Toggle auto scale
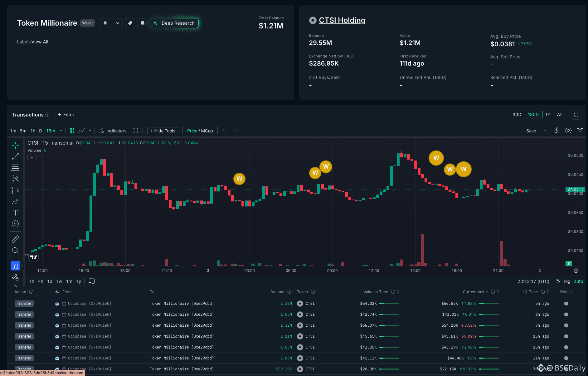The height and width of the screenshot is (376, 588). [x=579, y=281]
